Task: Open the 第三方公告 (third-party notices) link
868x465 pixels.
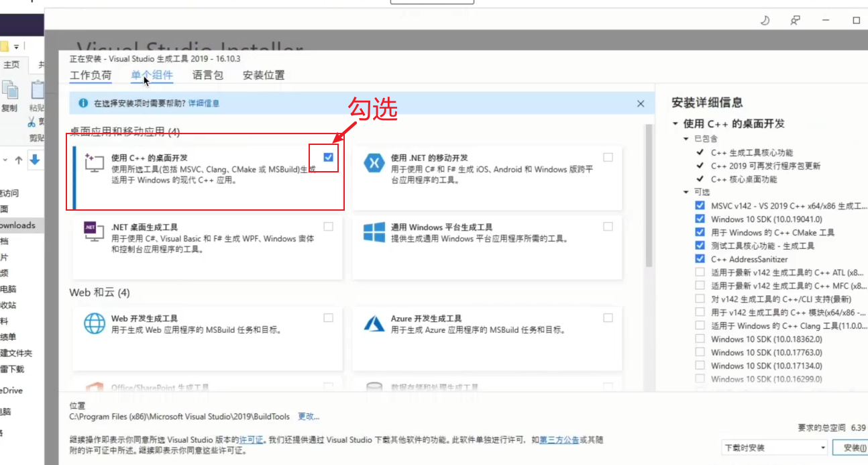Action: 559,441
